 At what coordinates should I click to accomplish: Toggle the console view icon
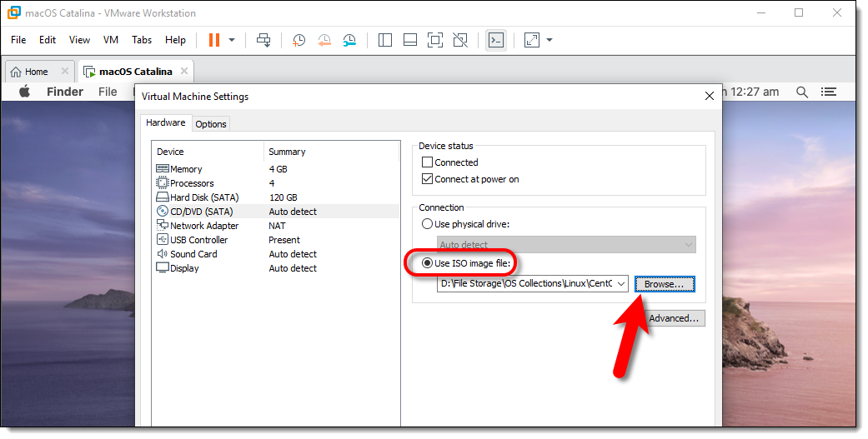496,40
